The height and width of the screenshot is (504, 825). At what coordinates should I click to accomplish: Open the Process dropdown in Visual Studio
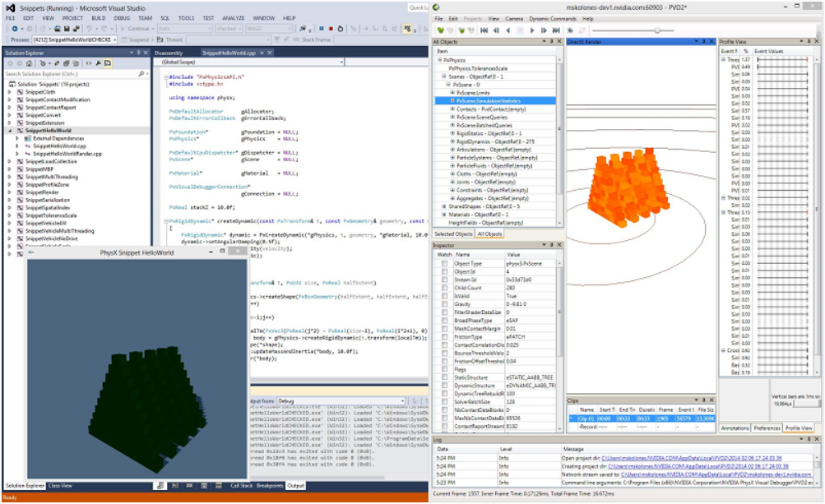(115, 38)
